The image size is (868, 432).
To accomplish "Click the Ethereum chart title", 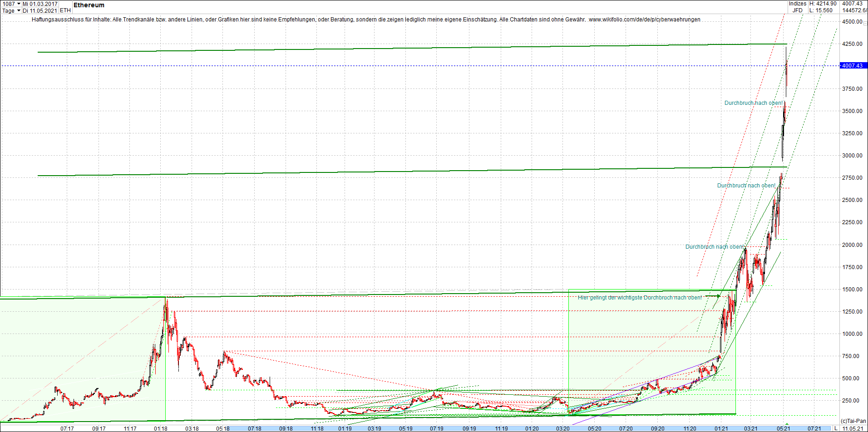I will pyautogui.click(x=89, y=5).
